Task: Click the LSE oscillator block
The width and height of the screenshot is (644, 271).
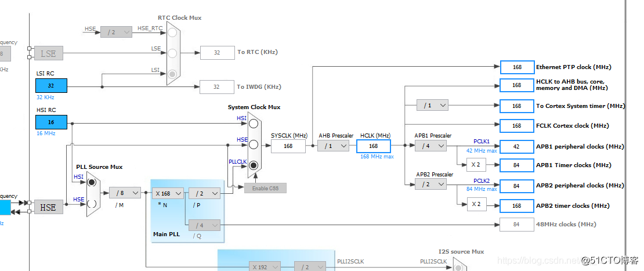Action: coord(48,53)
